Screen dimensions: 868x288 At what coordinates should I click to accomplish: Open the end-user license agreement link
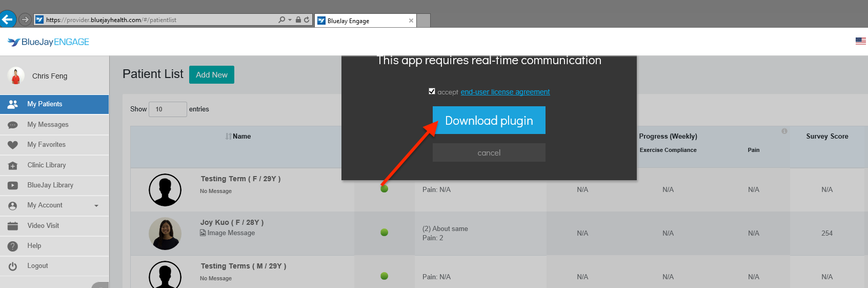505,92
